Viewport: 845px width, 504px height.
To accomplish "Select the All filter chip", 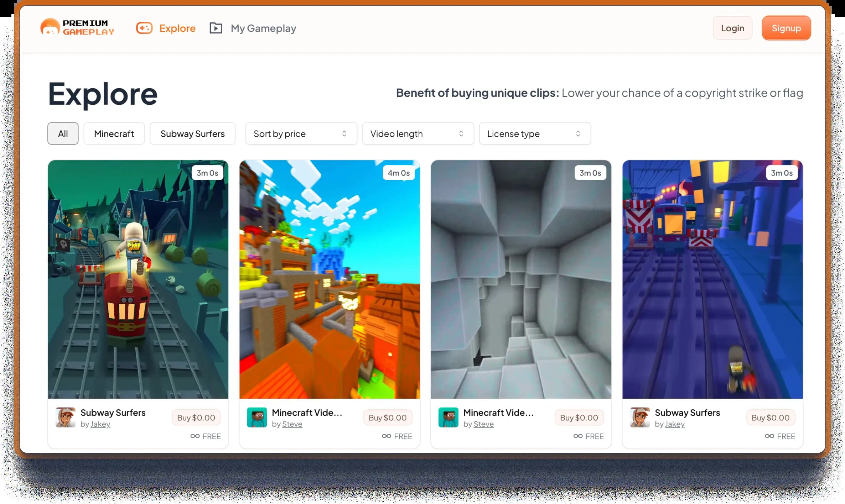I will [63, 133].
